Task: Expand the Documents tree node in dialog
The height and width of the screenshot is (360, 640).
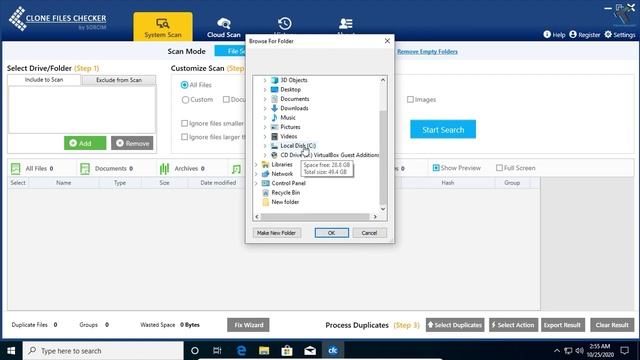Action: tap(265, 99)
